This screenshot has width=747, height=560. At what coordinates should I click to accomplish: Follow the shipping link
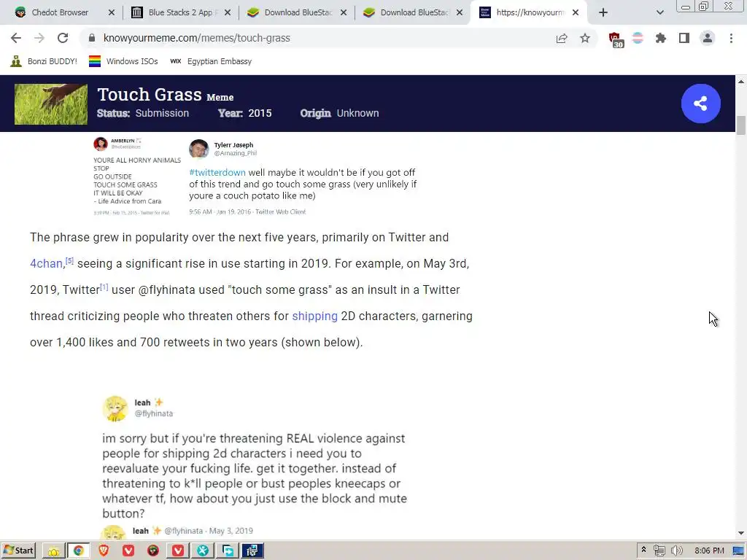point(314,316)
